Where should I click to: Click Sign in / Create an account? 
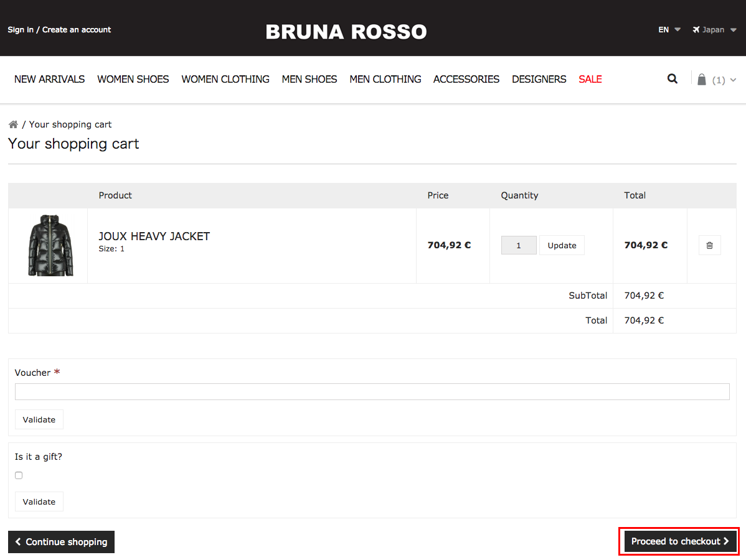(x=59, y=29)
